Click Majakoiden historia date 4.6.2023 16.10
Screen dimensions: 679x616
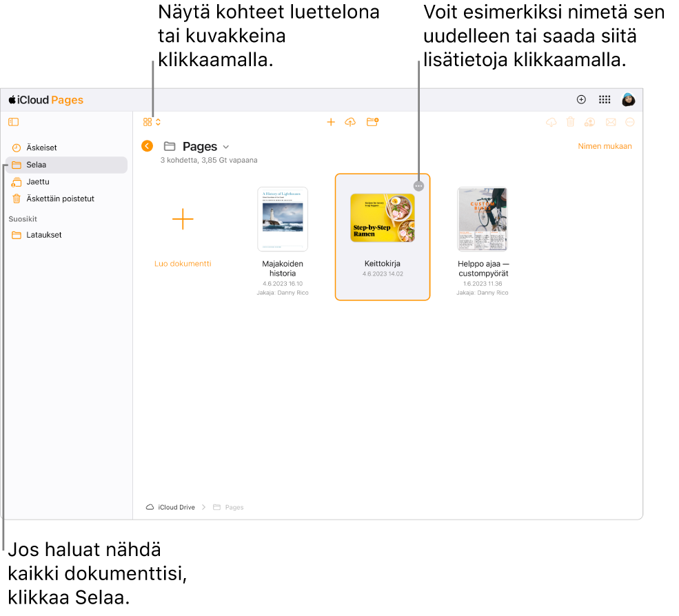[283, 284]
